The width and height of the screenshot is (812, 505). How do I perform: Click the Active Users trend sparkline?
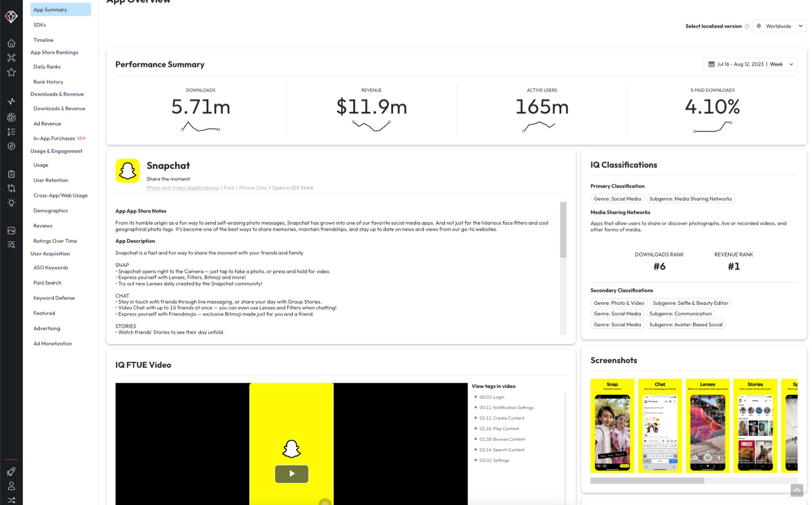coord(539,127)
